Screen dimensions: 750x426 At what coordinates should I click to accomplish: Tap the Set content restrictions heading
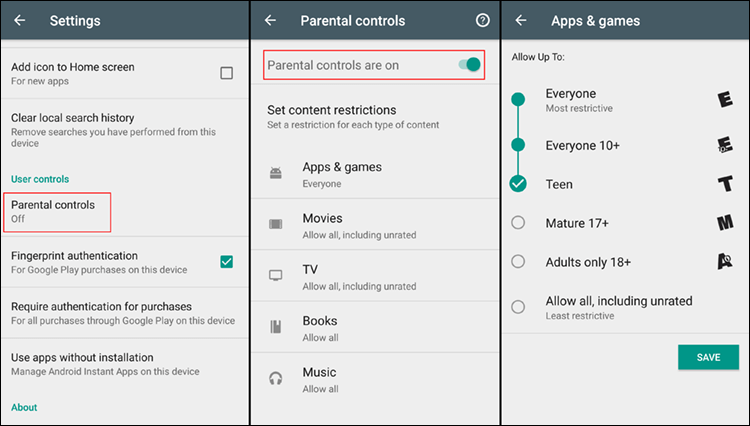coord(331,110)
